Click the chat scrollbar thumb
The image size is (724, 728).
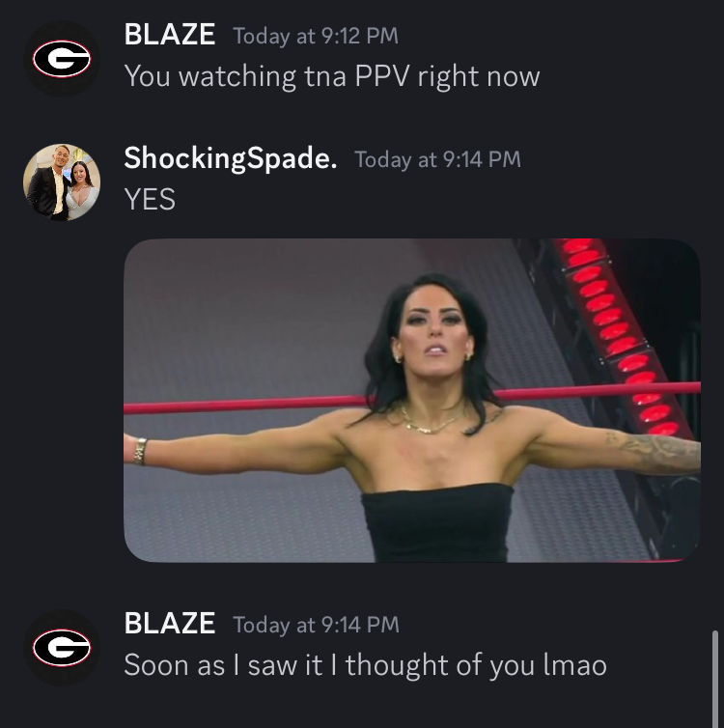(x=715, y=679)
